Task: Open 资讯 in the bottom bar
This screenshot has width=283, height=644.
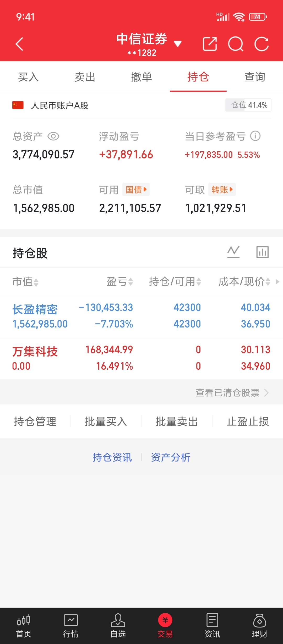Action: [x=212, y=626]
